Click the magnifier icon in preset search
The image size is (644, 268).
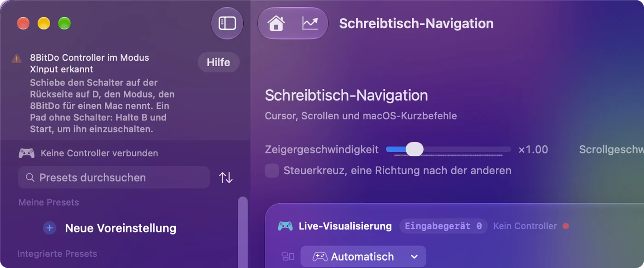30,177
